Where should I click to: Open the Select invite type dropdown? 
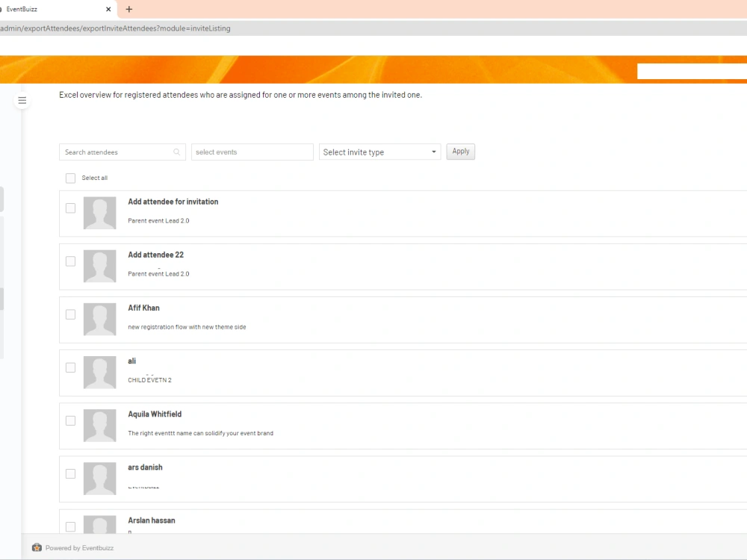coord(379,152)
